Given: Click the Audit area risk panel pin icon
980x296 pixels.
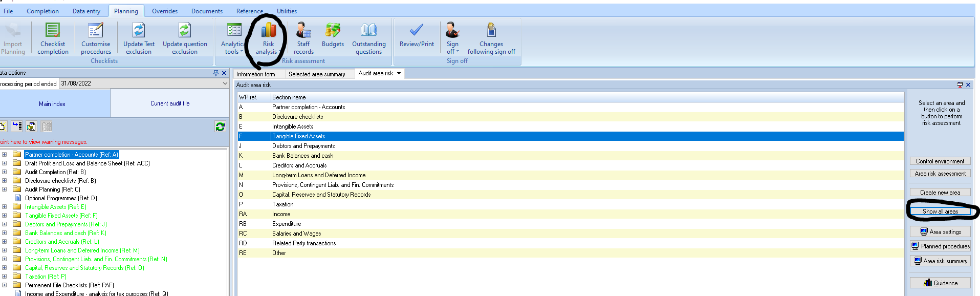Looking at the screenshot, I should [960, 85].
